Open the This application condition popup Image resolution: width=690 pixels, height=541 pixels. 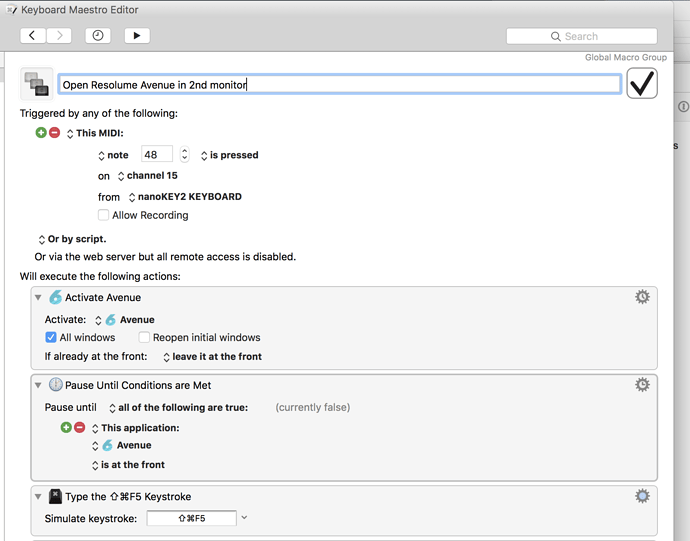coord(136,428)
